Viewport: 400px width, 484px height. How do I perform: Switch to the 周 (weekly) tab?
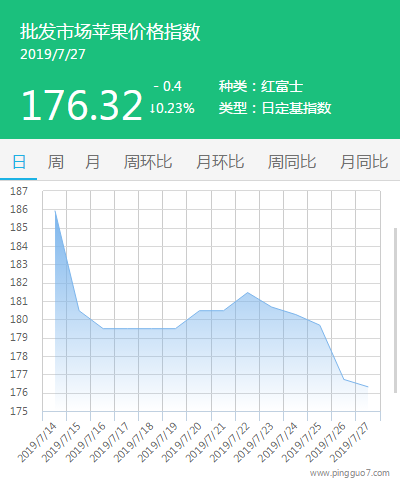coord(55,162)
